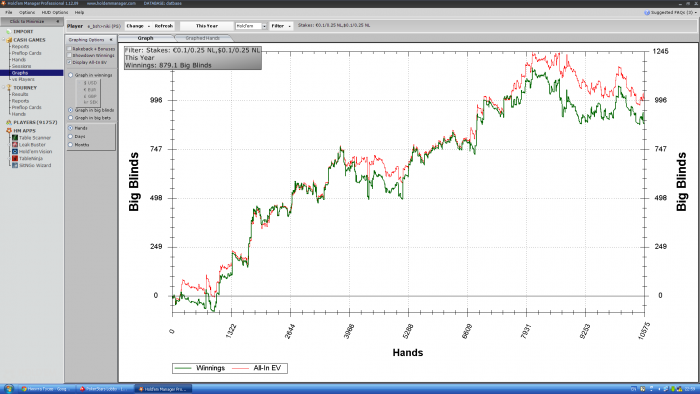Switch to the Graph tab

[146, 38]
